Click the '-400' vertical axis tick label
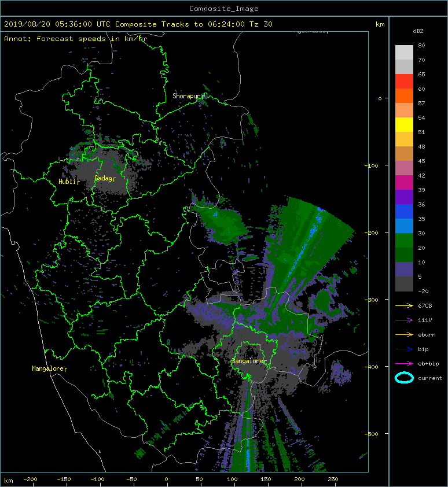This screenshot has height=487, width=448. (x=372, y=367)
